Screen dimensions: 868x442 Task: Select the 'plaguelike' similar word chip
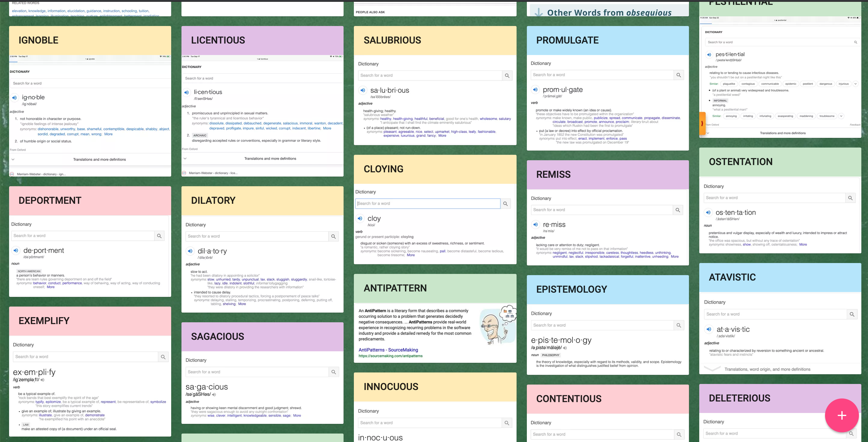(x=729, y=84)
